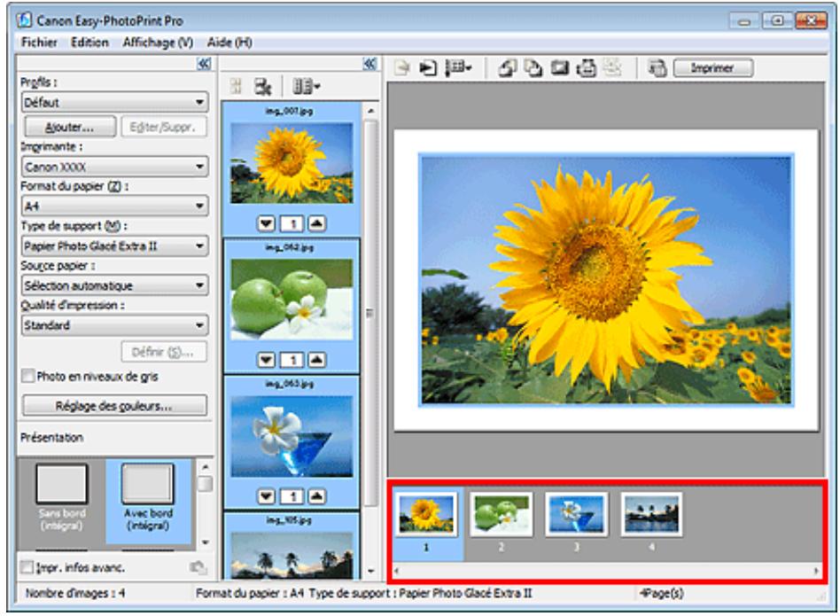Screen dimensions: 840x616
Task: Expand the Profils dropdown showing Défaut
Action: point(114,102)
